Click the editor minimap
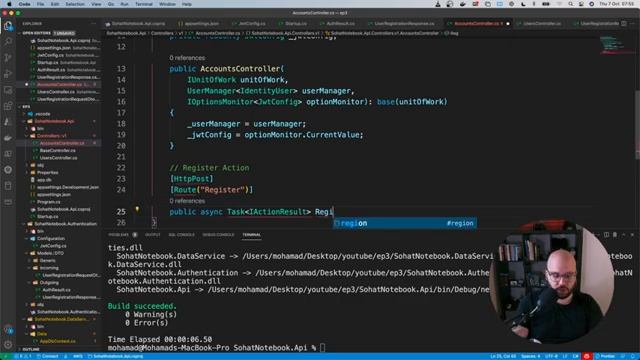This screenshot has width=640, height=360. coord(616,46)
